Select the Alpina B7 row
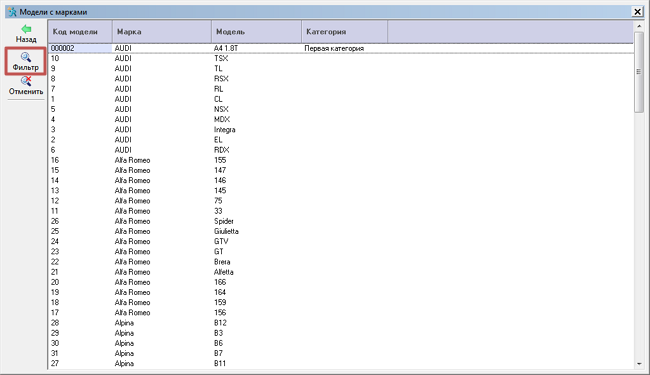The image size is (650, 375). coord(341,353)
